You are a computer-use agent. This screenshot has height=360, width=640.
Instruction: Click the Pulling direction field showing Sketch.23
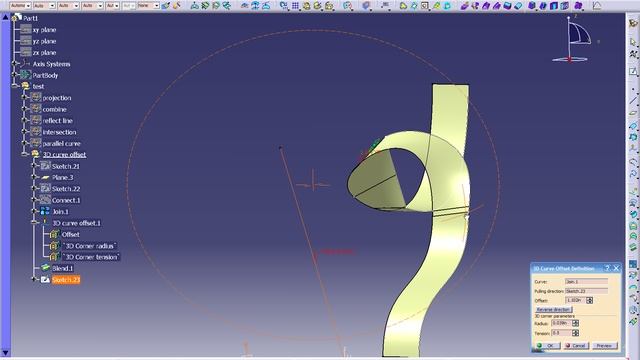click(586, 291)
